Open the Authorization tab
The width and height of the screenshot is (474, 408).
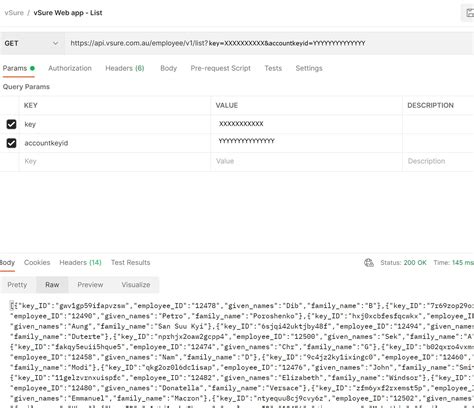70,68
